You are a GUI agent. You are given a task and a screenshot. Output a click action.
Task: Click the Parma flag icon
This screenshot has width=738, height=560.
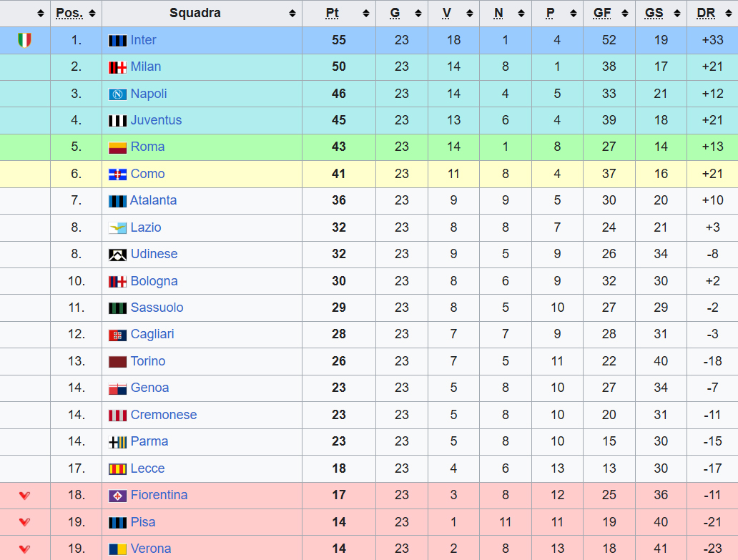click(x=117, y=442)
